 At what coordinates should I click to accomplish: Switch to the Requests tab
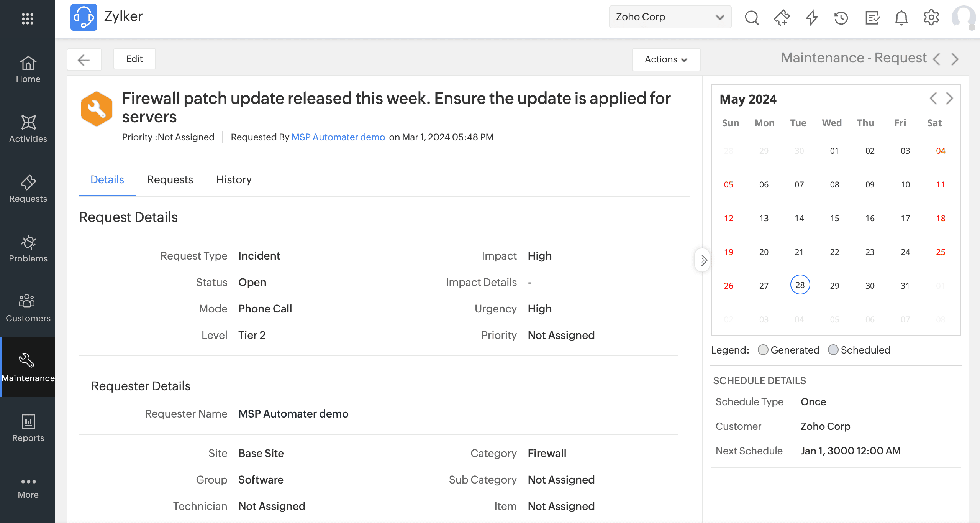tap(170, 179)
